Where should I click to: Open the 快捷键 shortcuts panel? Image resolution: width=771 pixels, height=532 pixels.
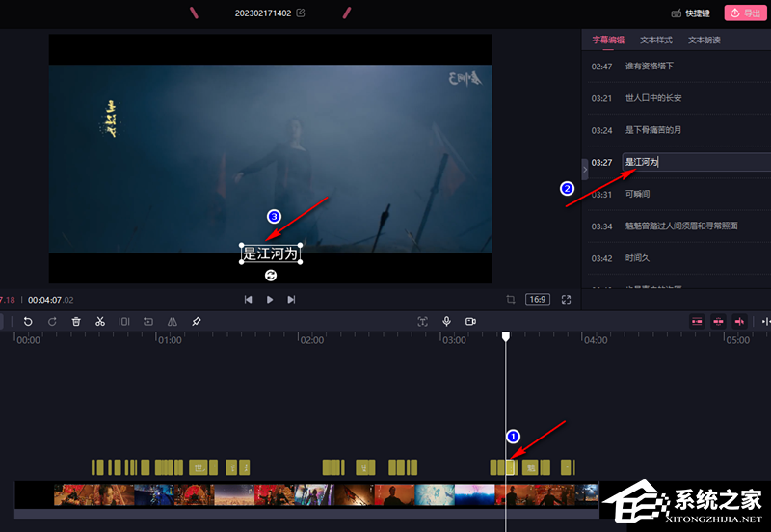(x=691, y=13)
